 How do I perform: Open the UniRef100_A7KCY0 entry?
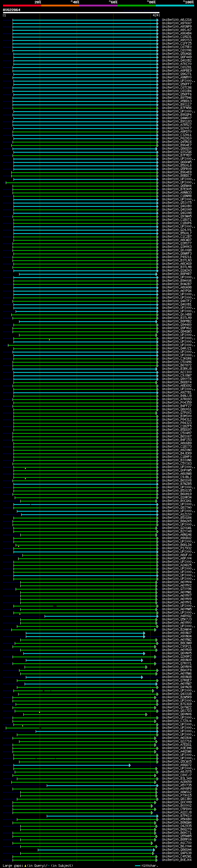176,64
